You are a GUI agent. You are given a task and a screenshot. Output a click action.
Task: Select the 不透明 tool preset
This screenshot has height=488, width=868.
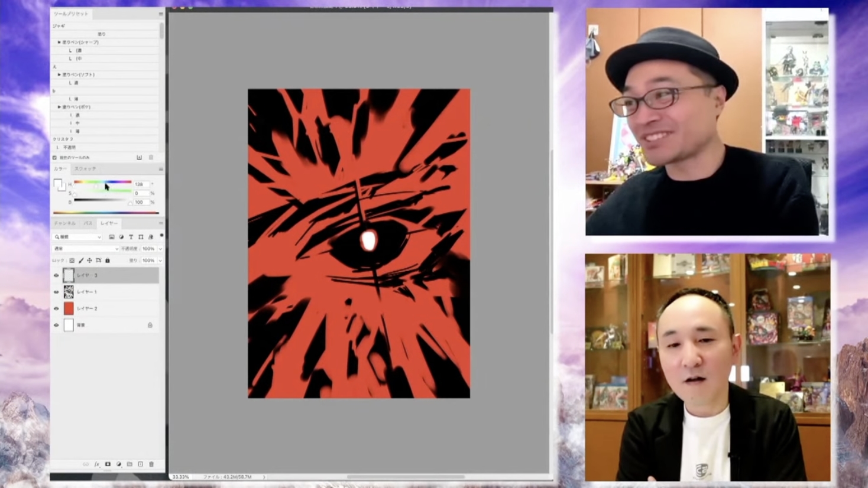[69, 147]
